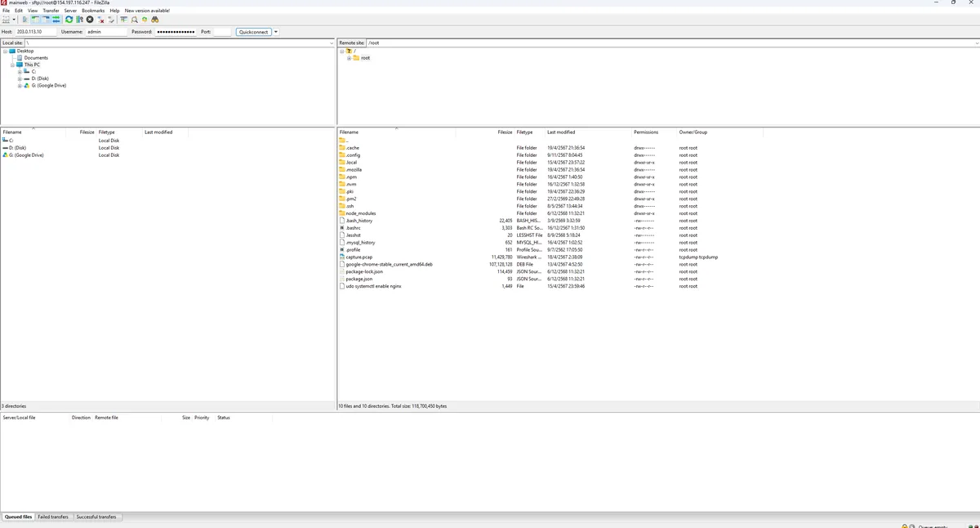
Task: Switch to the Failed transfers tab
Action: tap(53, 517)
